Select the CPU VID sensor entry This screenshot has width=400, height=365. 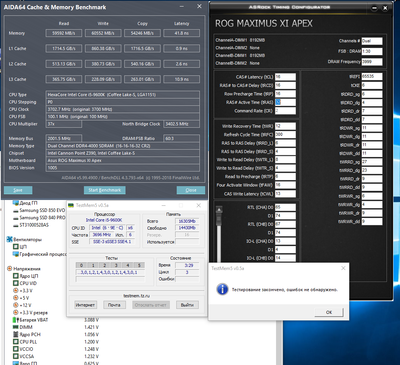coord(25,283)
